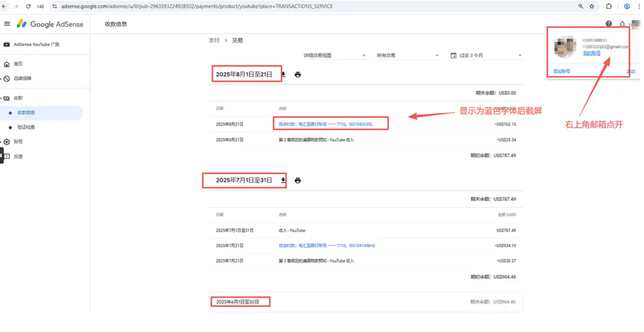644x332 pixels.
Task: Open the notifications bell
Action: [x=622, y=24]
